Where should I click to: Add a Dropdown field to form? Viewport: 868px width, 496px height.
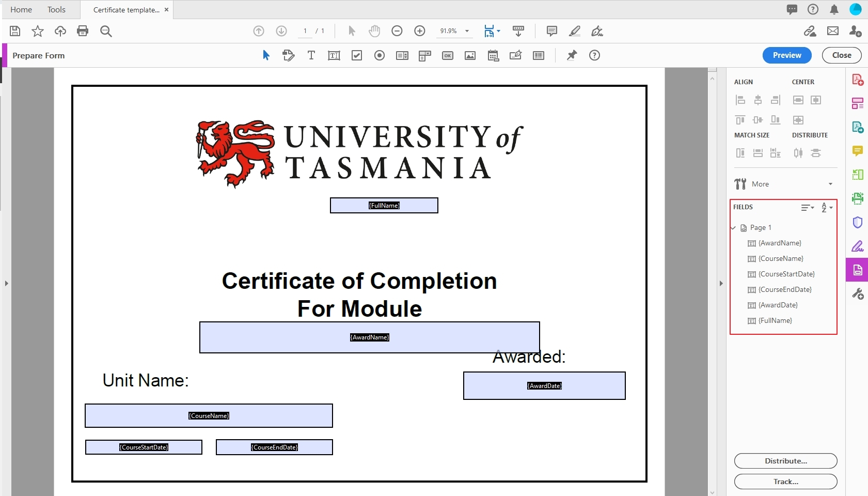click(425, 55)
